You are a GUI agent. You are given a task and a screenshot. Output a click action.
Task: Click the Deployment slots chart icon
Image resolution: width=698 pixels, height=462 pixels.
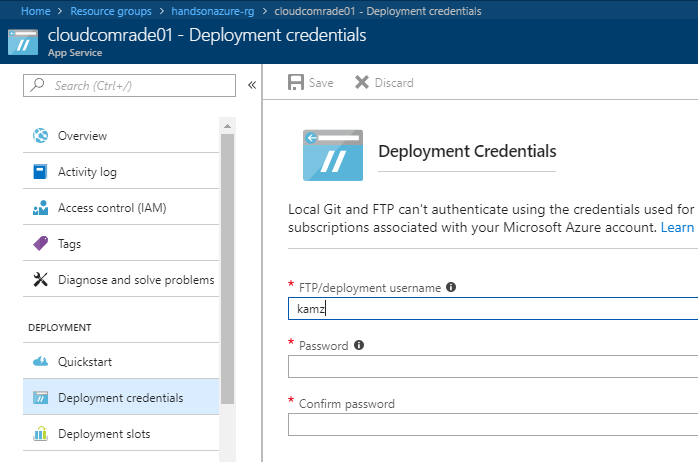(x=41, y=434)
